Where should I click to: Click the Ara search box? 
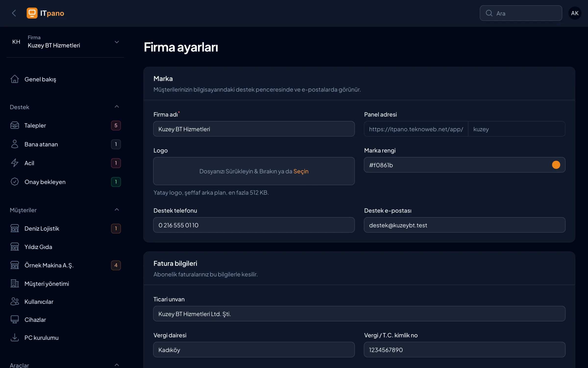click(521, 13)
